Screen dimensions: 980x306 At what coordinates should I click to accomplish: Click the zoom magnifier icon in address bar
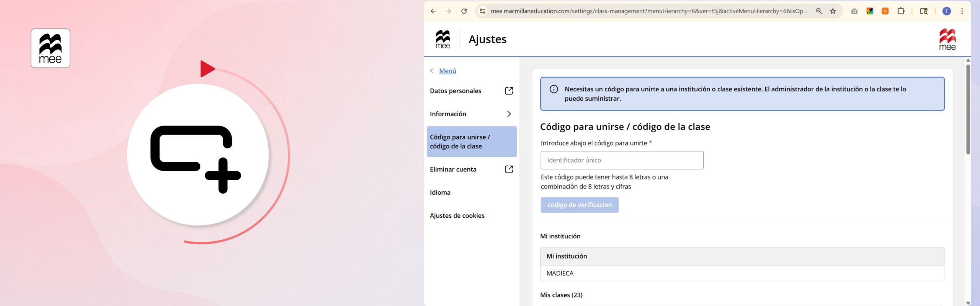point(819,11)
